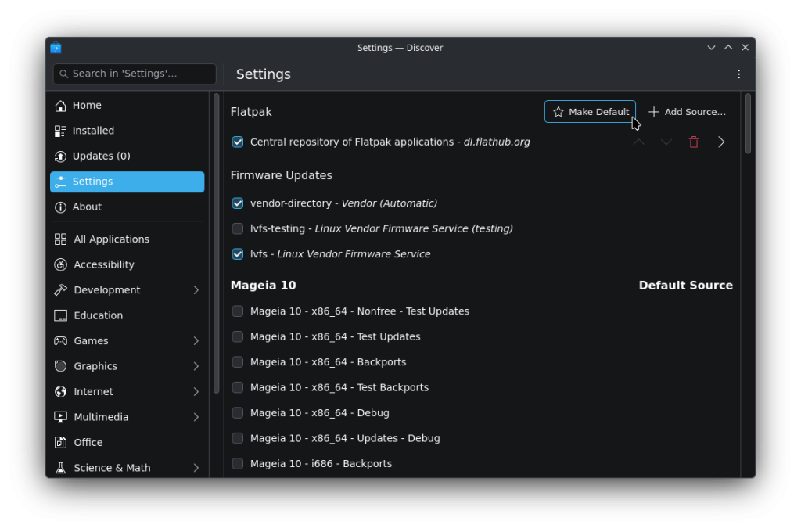The width and height of the screenshot is (801, 532).
Task: Enable Mageia x86_64 Test Backports checkbox
Action: click(x=238, y=387)
